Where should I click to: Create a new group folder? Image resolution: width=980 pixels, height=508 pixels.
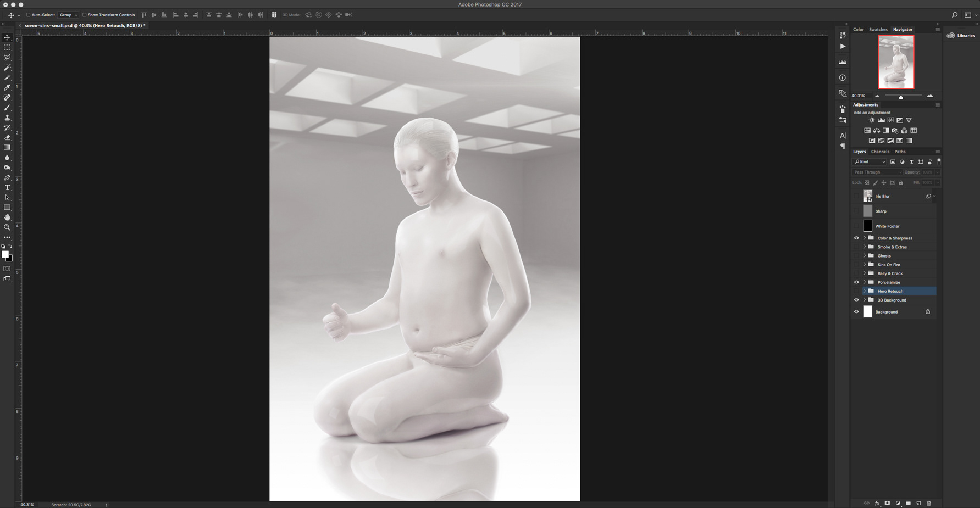tap(908, 503)
